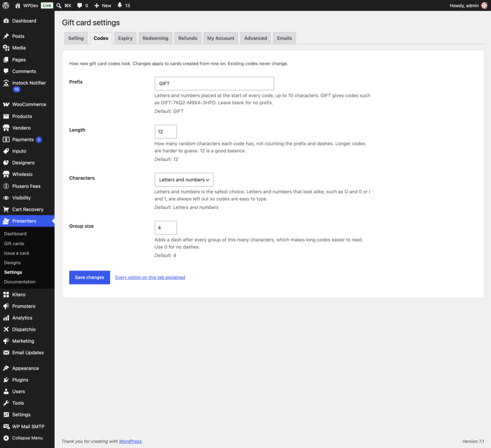Open Products sidebar icon
This screenshot has height=448, width=491.
(x=6, y=116)
